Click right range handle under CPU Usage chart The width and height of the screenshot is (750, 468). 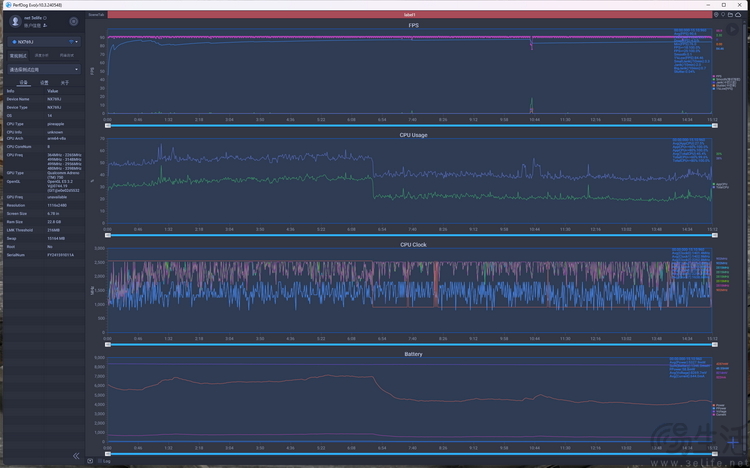(x=715, y=235)
